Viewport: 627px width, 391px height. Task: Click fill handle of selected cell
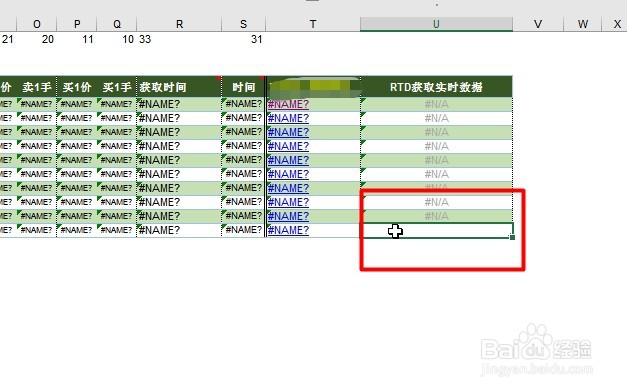(x=512, y=237)
